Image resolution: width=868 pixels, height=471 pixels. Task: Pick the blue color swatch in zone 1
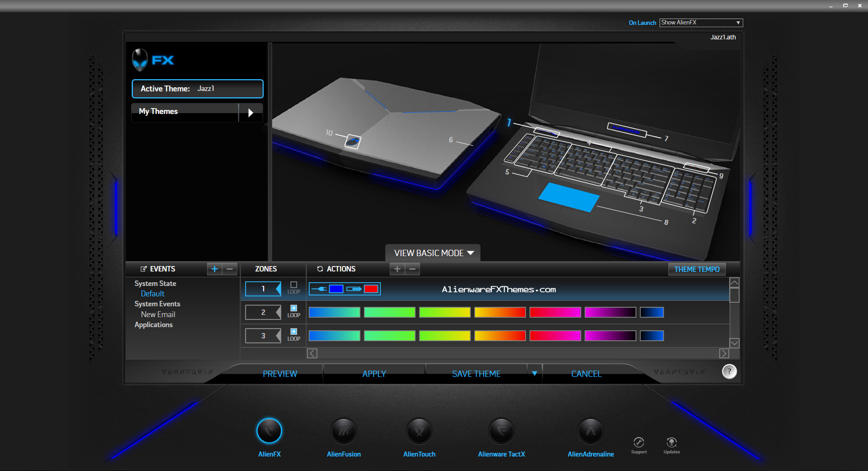tap(336, 289)
